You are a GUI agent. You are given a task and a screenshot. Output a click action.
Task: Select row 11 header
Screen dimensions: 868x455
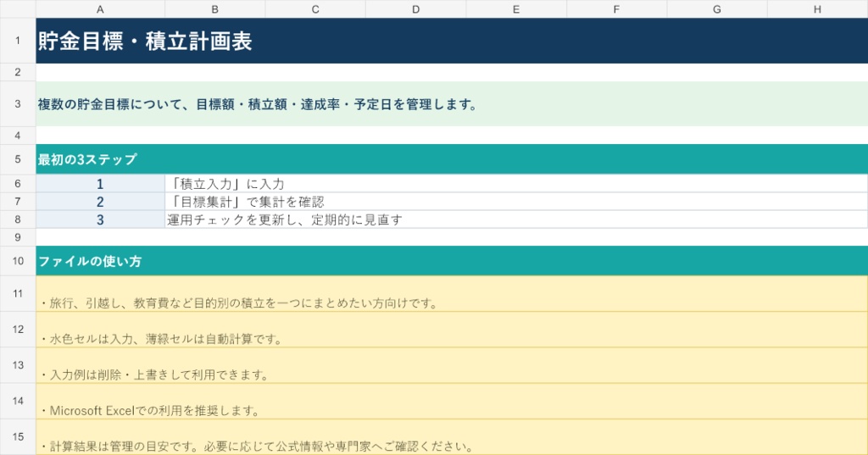[18, 293]
